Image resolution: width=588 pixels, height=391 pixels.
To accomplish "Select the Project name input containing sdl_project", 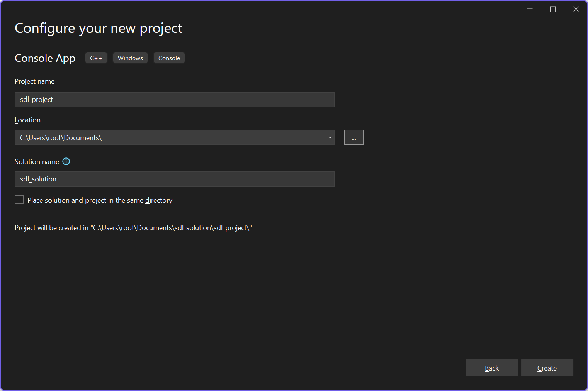I will pos(174,100).
